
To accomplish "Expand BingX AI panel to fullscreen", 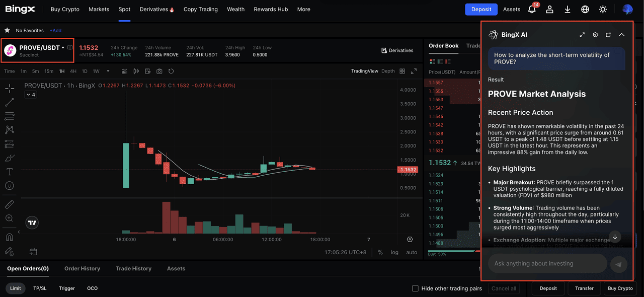I will [582, 35].
